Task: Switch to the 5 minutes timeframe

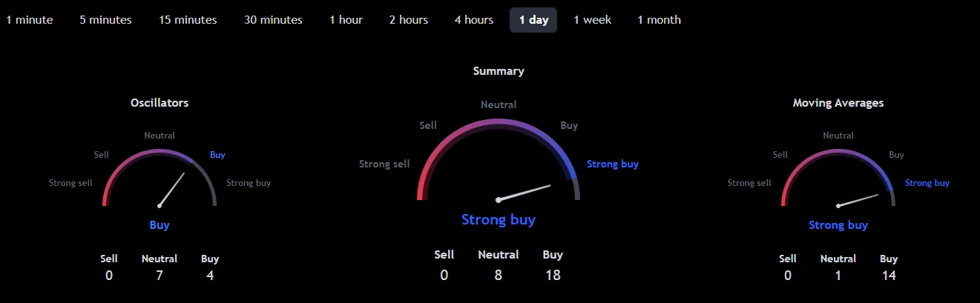Action: [x=105, y=20]
